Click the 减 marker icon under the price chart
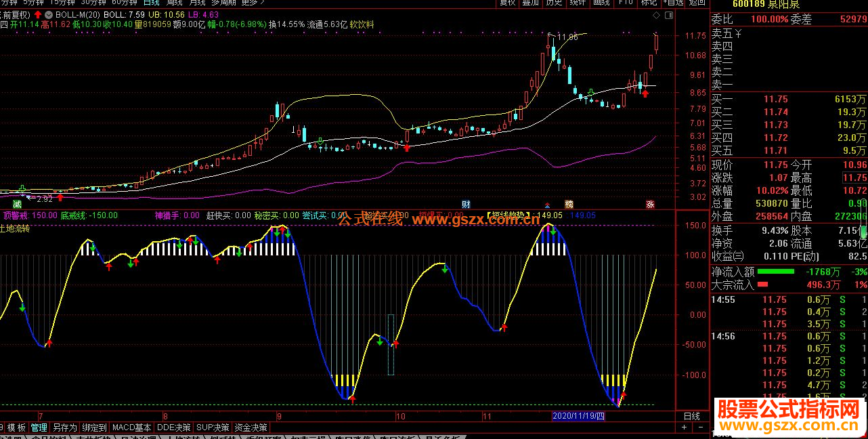Image resolution: width=868 pixels, height=439 pixels. [x=17, y=203]
